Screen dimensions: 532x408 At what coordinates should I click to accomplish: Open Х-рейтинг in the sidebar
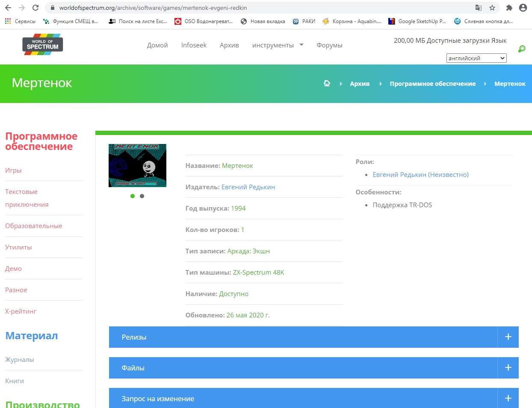pos(21,311)
